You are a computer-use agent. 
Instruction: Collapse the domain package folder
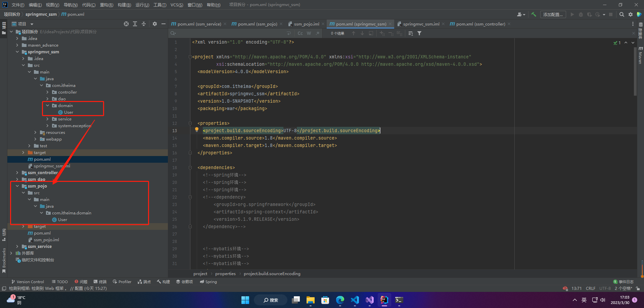(47, 106)
